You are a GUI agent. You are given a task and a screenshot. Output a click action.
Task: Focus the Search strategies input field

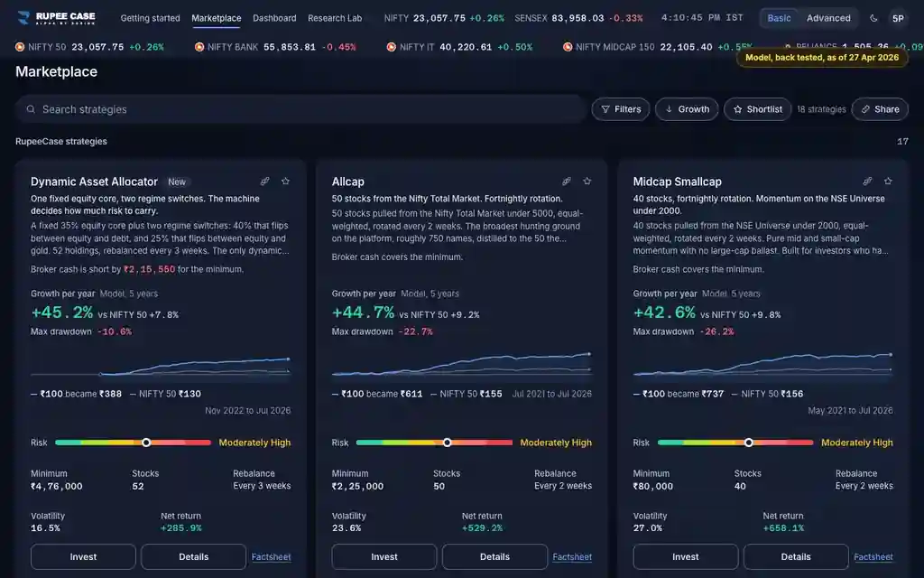point(300,109)
